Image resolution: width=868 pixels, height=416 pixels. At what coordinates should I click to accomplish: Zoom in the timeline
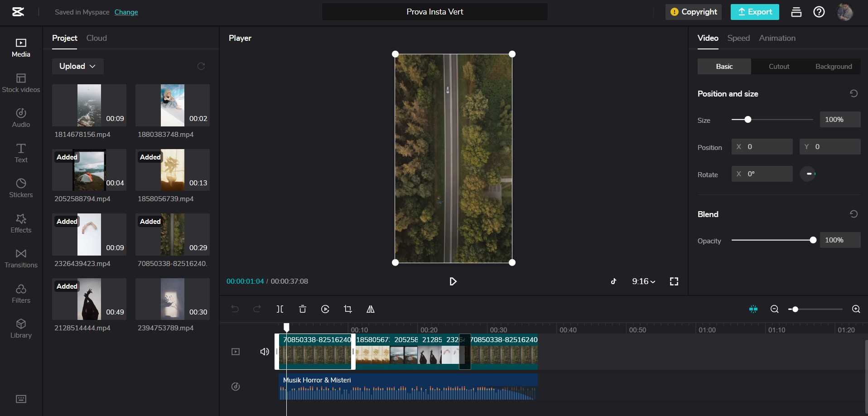(x=856, y=309)
